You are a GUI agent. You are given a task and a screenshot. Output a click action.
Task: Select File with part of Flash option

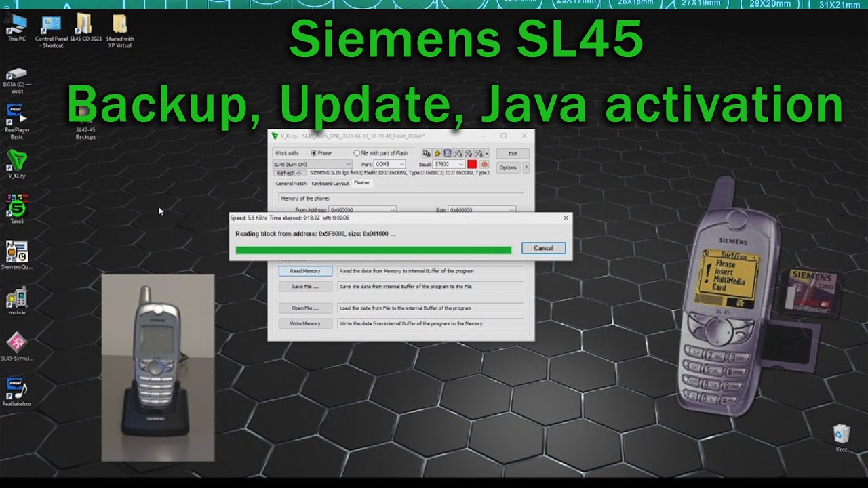click(380, 153)
